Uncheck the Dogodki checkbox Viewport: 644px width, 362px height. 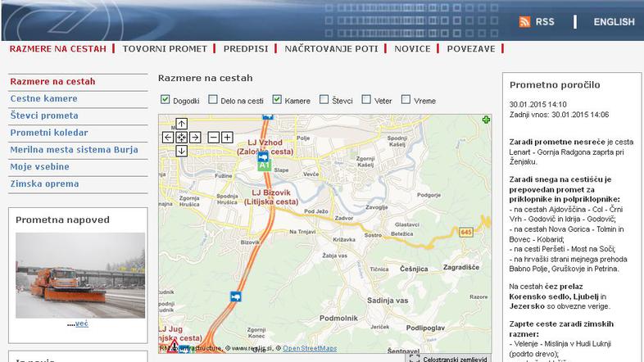(x=165, y=101)
